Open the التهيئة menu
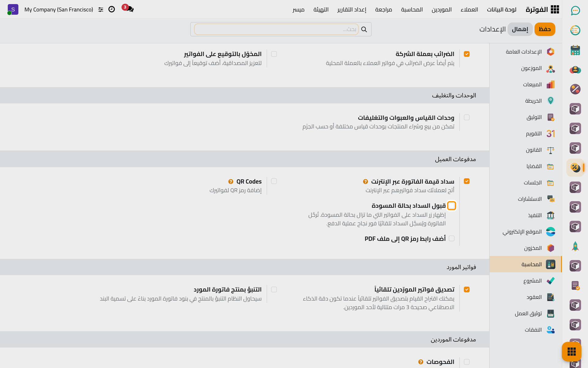The width and height of the screenshot is (588, 368). click(321, 10)
